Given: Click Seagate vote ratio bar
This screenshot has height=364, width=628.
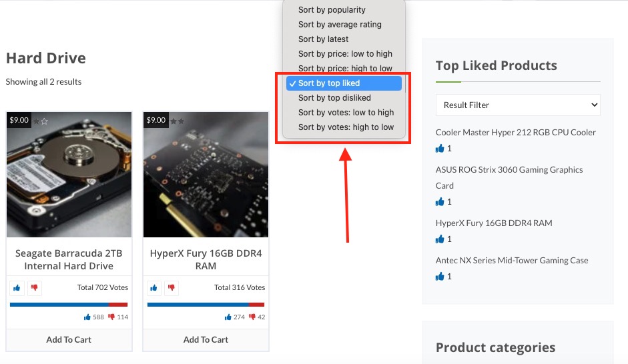Looking at the screenshot, I should tap(69, 305).
